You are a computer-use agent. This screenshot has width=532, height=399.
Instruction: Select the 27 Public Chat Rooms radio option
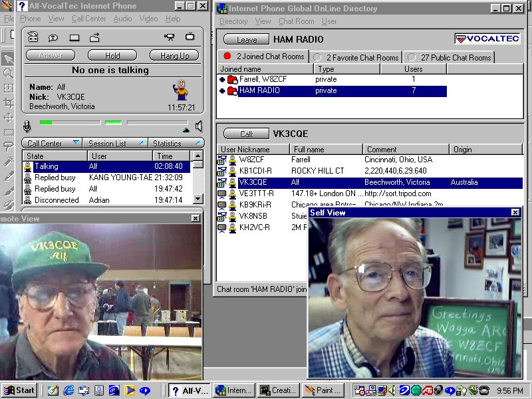coord(411,57)
